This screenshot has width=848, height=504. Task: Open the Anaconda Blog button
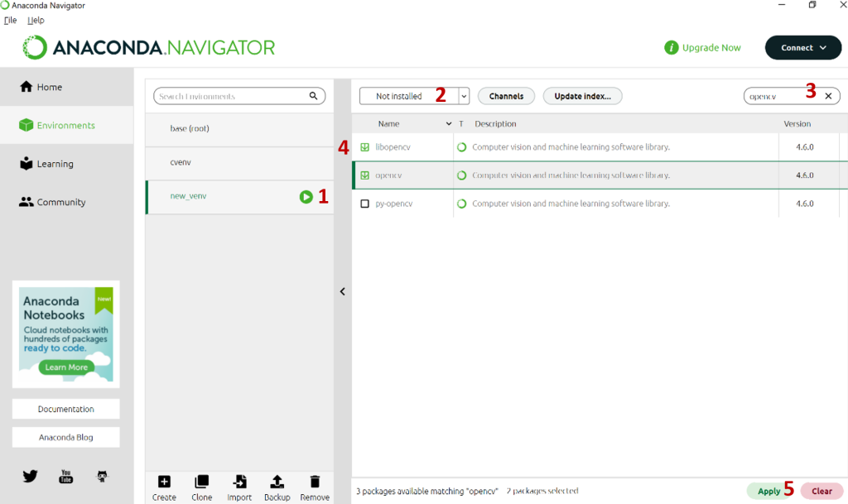coord(66,437)
